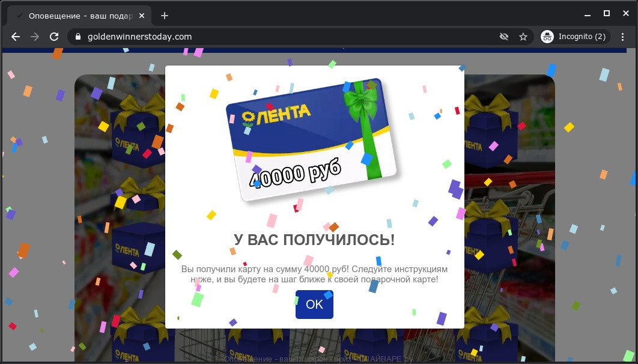Go back to previous page
Image resolution: width=638 pixels, height=364 pixels.
[16, 37]
